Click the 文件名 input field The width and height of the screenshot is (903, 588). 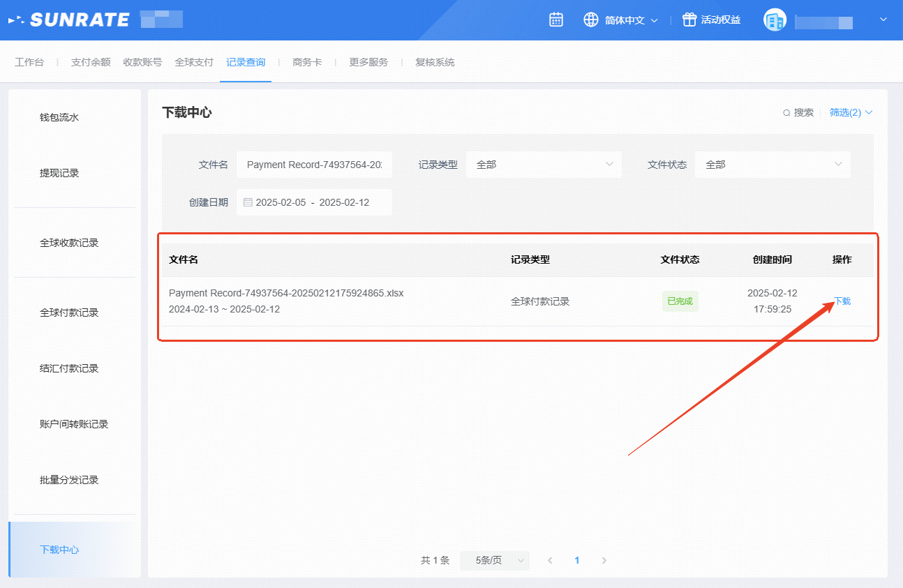(314, 165)
